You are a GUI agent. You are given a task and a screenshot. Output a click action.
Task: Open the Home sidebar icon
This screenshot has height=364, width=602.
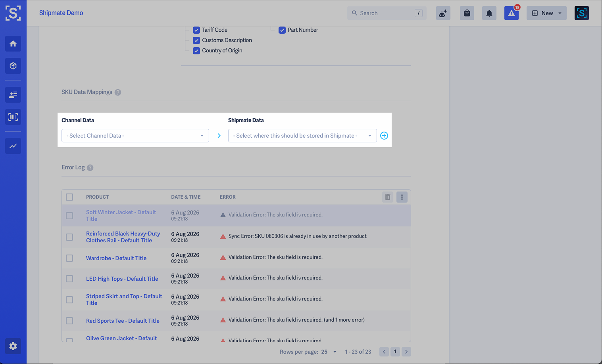coord(13,44)
